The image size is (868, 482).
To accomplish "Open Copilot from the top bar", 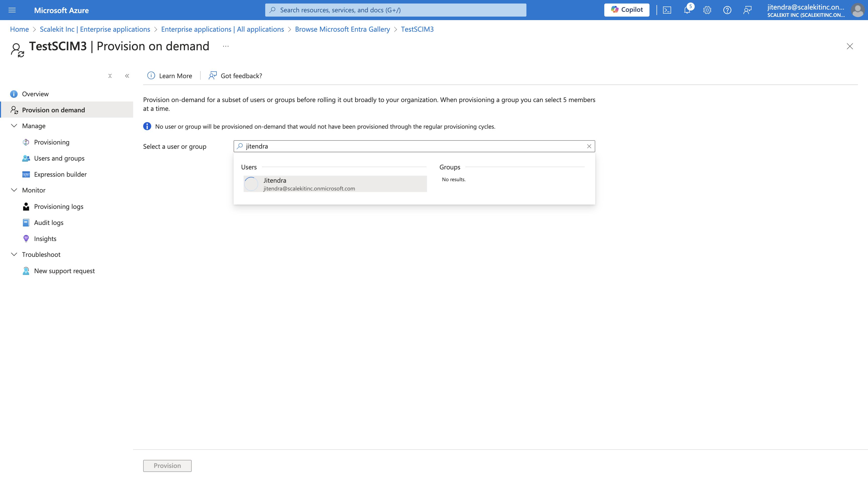I will click(x=626, y=10).
